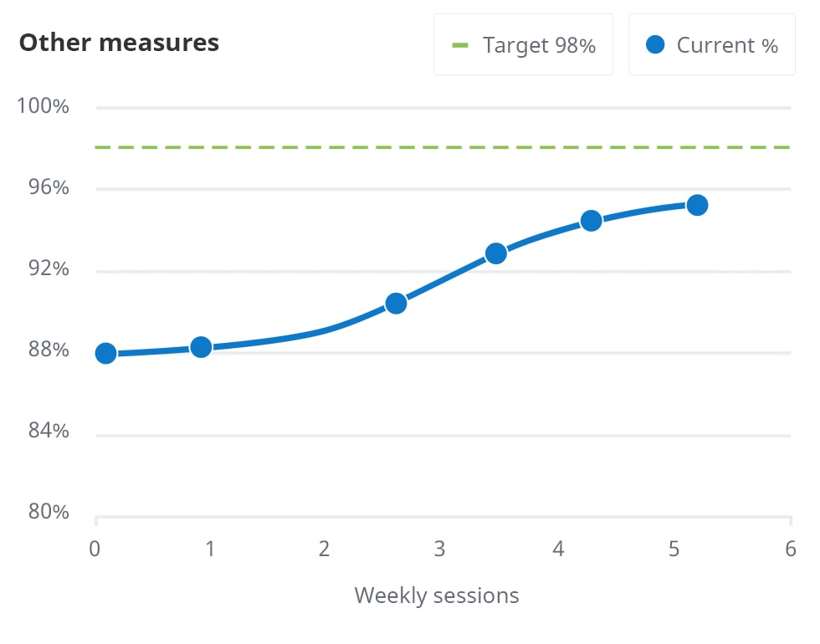Toggle the Target 98% legend item
820x644 pixels.
tap(523, 45)
